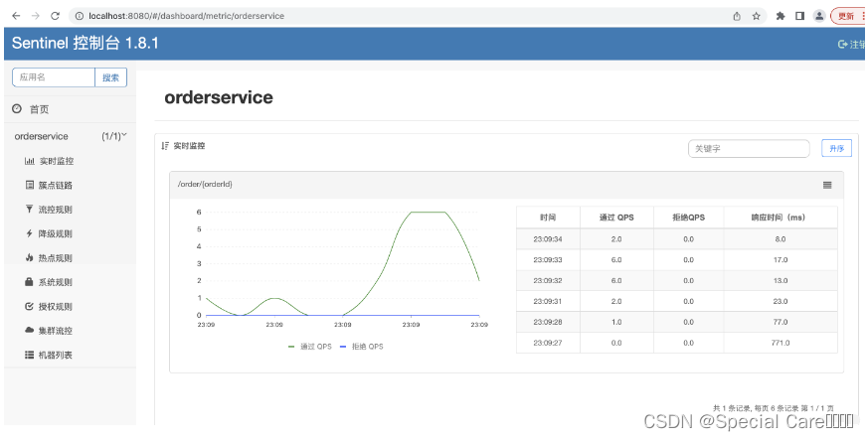This screenshot has height=441, width=868.
Task: Select the 23:09:33 time cell
Action: (x=548, y=259)
